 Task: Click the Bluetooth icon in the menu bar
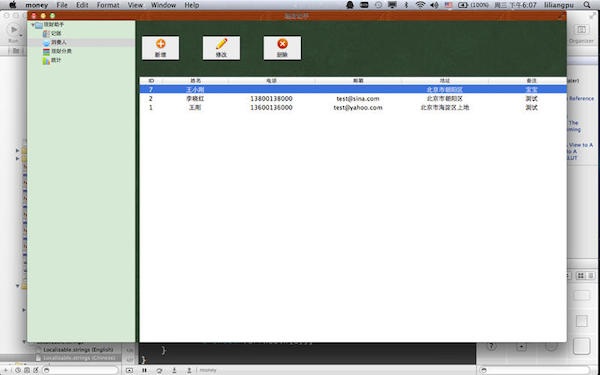click(x=406, y=5)
